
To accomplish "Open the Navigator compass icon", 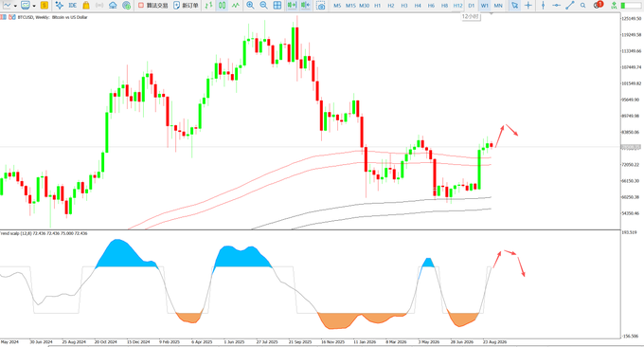I will tap(59, 6).
